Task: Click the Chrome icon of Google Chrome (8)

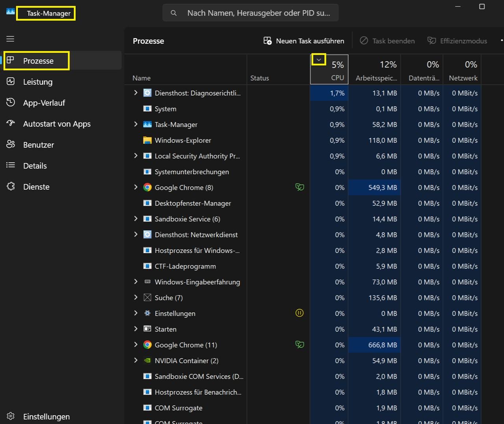Action: click(147, 187)
